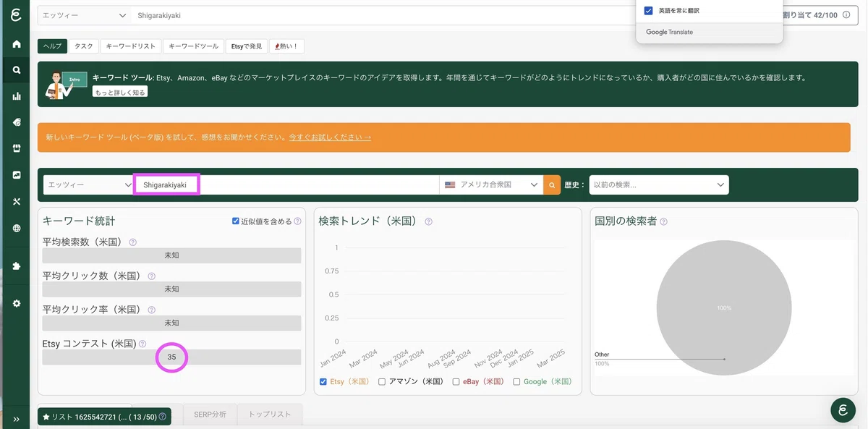Click help icon beside 平均クリック数（米国）
Viewport: 868px width, 429px height.
[x=152, y=276]
